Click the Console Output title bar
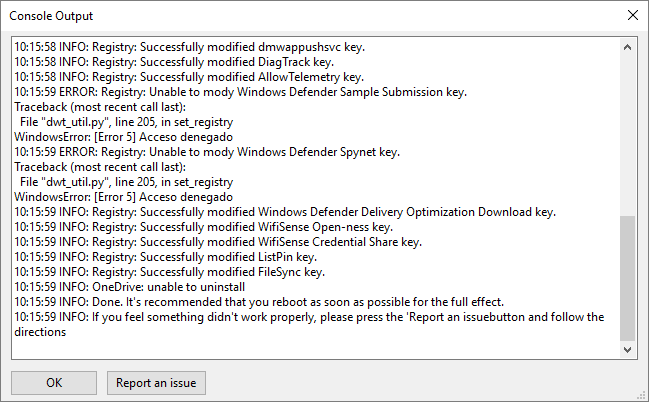 click(300, 15)
